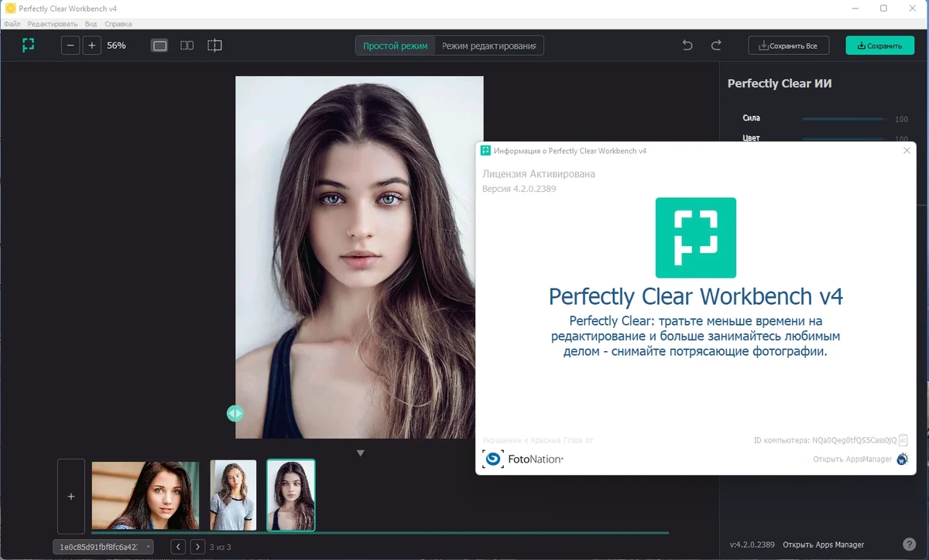The width and height of the screenshot is (929, 560).
Task: Click the Лицензия Активирована text
Action: [x=539, y=174]
